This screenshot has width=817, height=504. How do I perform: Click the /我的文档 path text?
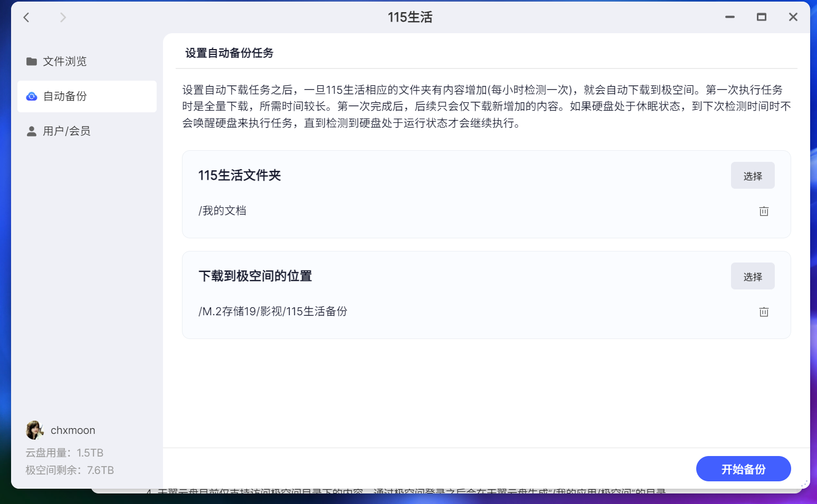pyautogui.click(x=223, y=211)
